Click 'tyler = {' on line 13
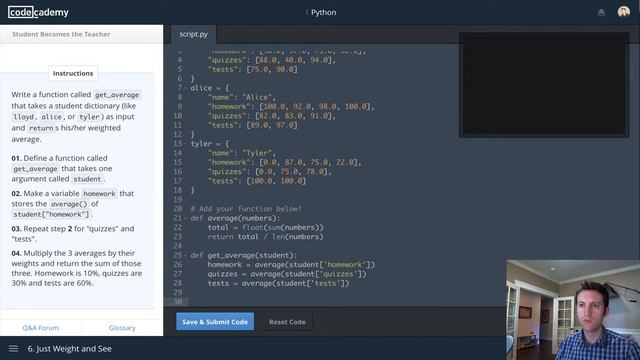This screenshot has height=360, width=640. pos(210,144)
